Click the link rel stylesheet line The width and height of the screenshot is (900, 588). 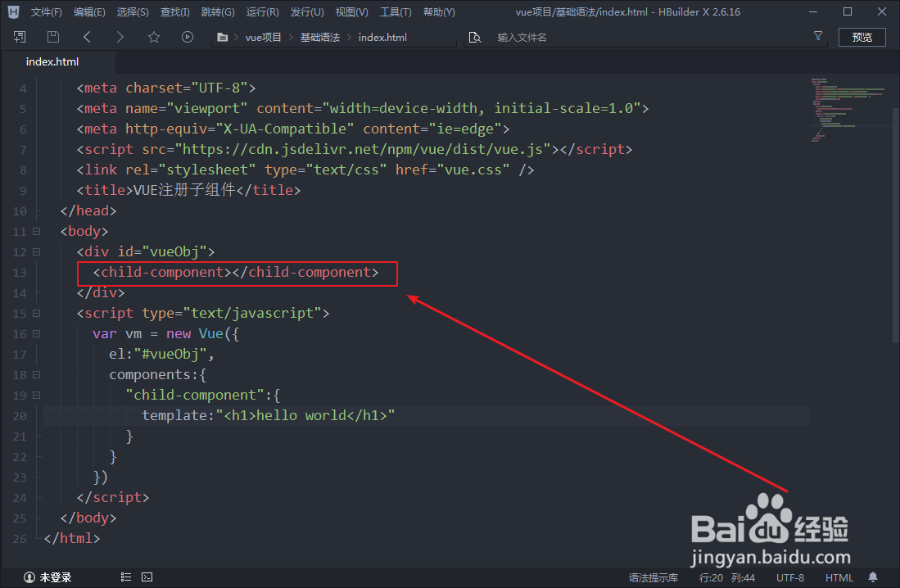point(305,170)
